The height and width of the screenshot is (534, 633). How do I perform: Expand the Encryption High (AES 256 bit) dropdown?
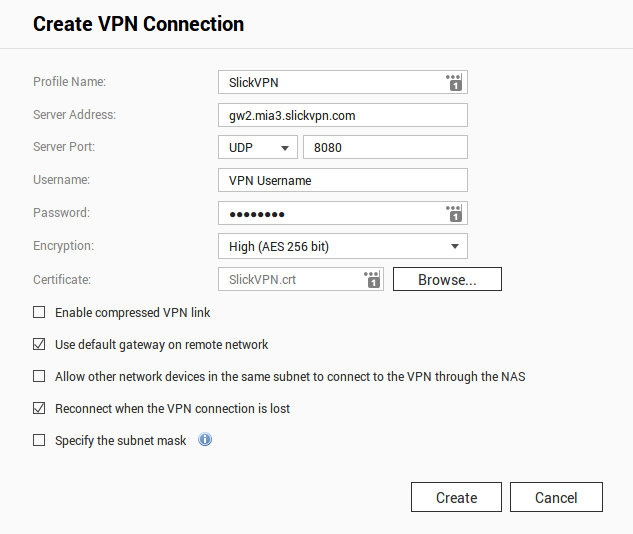pos(343,246)
